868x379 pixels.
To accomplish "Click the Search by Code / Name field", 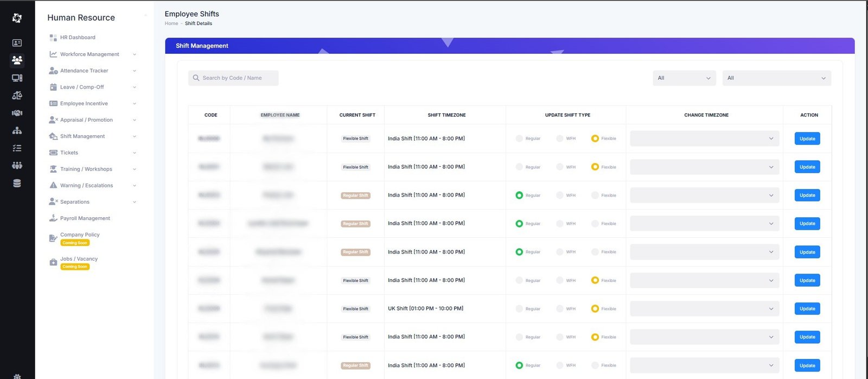I will [233, 78].
